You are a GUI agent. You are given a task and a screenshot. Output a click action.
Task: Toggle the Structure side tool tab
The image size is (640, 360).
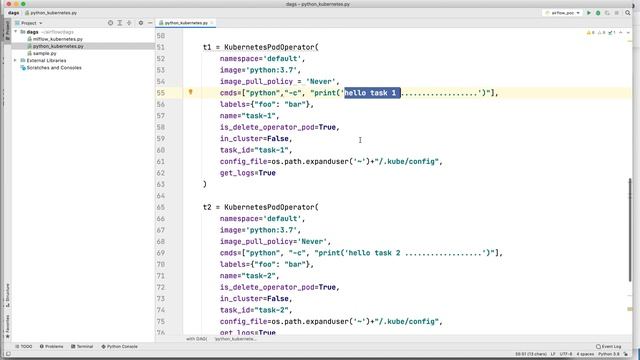(x=7, y=295)
